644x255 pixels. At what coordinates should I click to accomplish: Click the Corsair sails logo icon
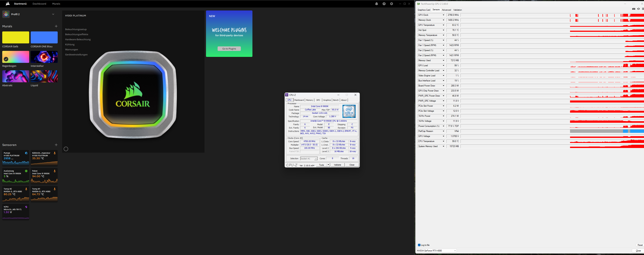click(x=7, y=4)
